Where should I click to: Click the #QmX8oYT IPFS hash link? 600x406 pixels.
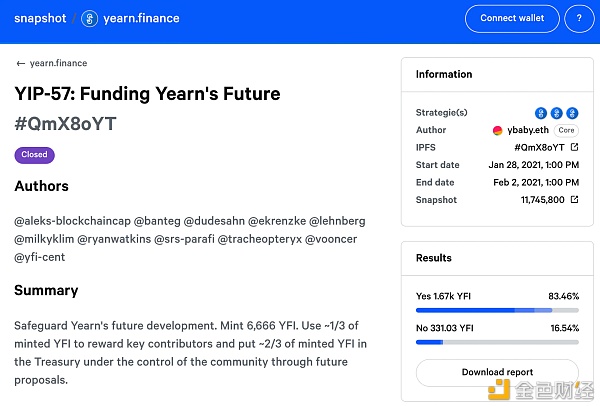[x=539, y=147]
